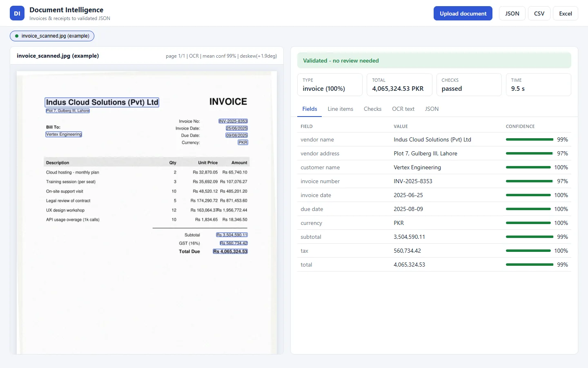Select highlighted INV-2025-8353 box on invoice

click(x=233, y=121)
